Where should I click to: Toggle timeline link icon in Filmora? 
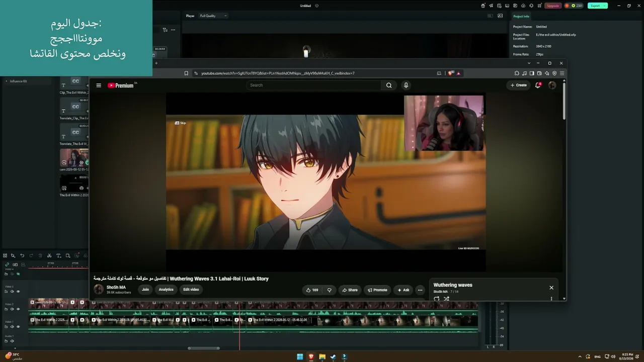point(7,264)
